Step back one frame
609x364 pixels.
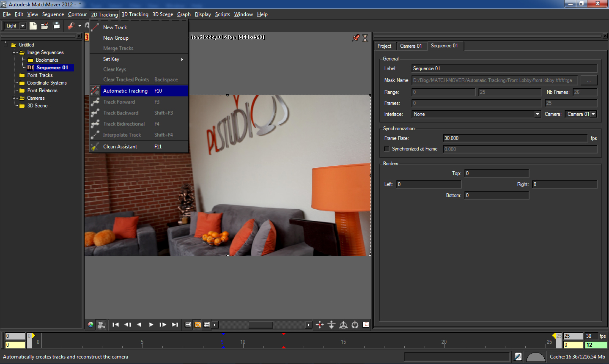[127, 325]
